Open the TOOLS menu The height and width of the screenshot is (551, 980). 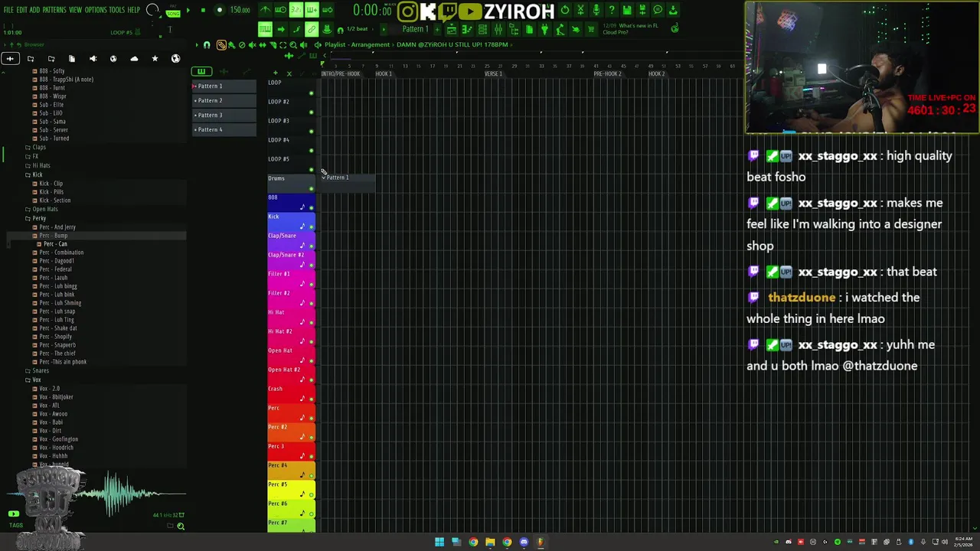(116, 10)
